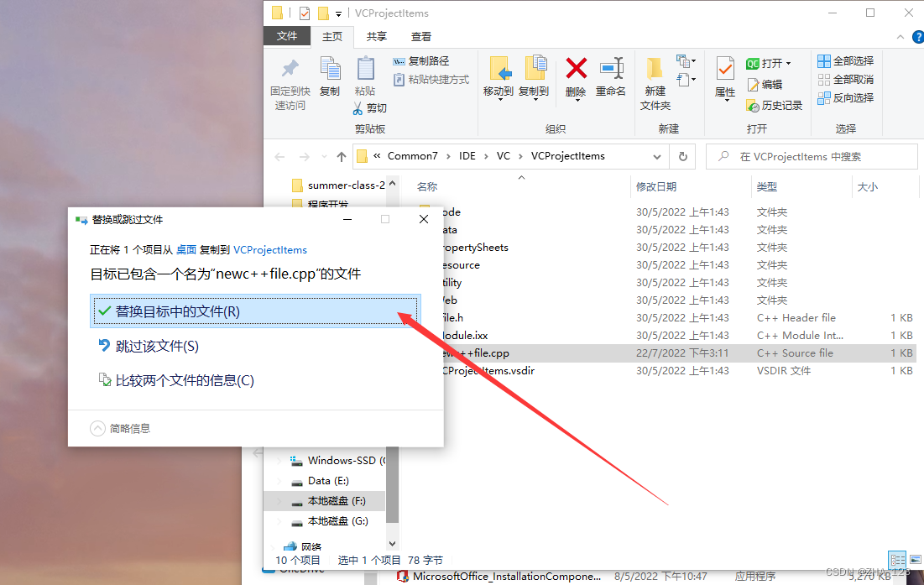This screenshot has height=585, width=924.
Task: Open the Copy to (复制到) button
Action: click(534, 78)
